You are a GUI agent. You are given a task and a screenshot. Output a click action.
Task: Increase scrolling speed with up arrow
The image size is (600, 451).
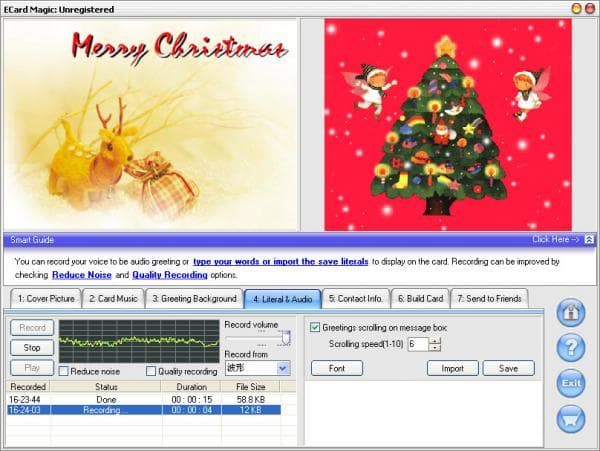pos(434,340)
